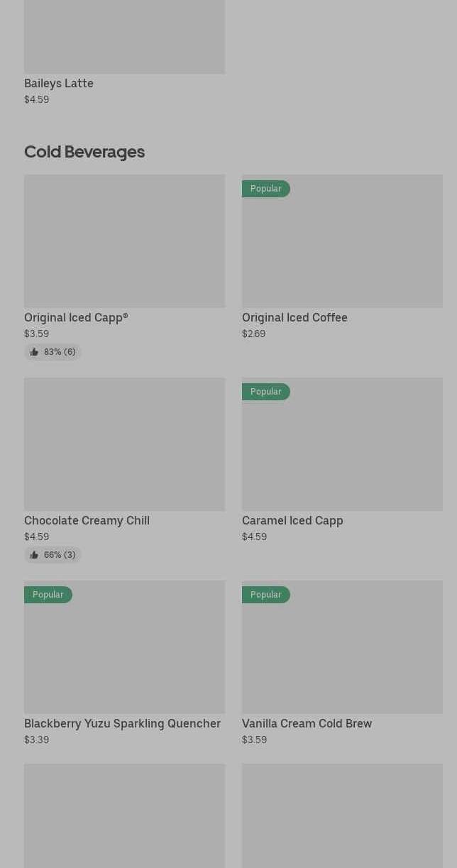Click the Chocolate Creamy Chill image
Viewport: 457px width, 868px height.
coord(124,444)
